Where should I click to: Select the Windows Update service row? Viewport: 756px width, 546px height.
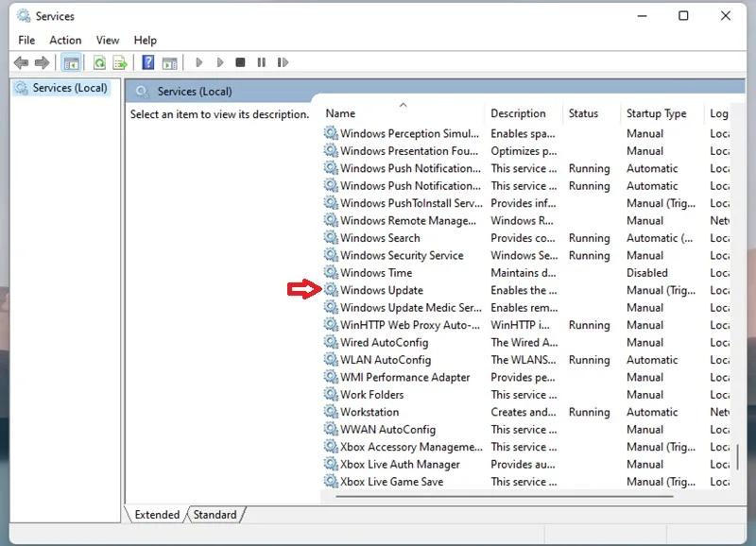[x=525, y=290]
